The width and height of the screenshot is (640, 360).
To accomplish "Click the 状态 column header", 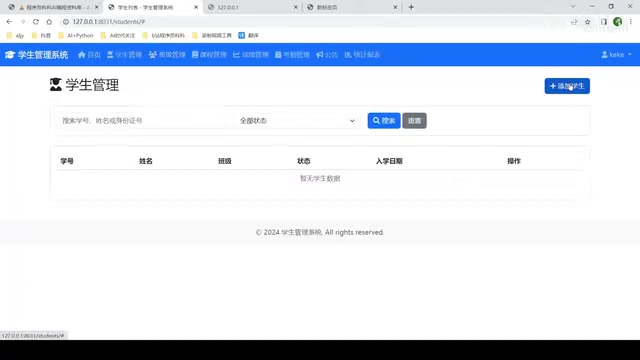I will 304,161.
